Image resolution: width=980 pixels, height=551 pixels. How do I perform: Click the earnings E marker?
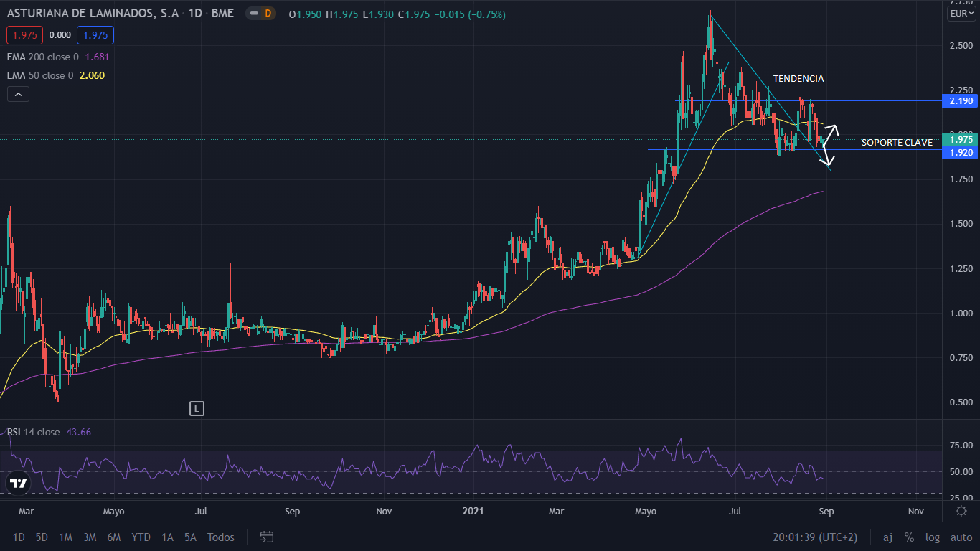(x=197, y=409)
